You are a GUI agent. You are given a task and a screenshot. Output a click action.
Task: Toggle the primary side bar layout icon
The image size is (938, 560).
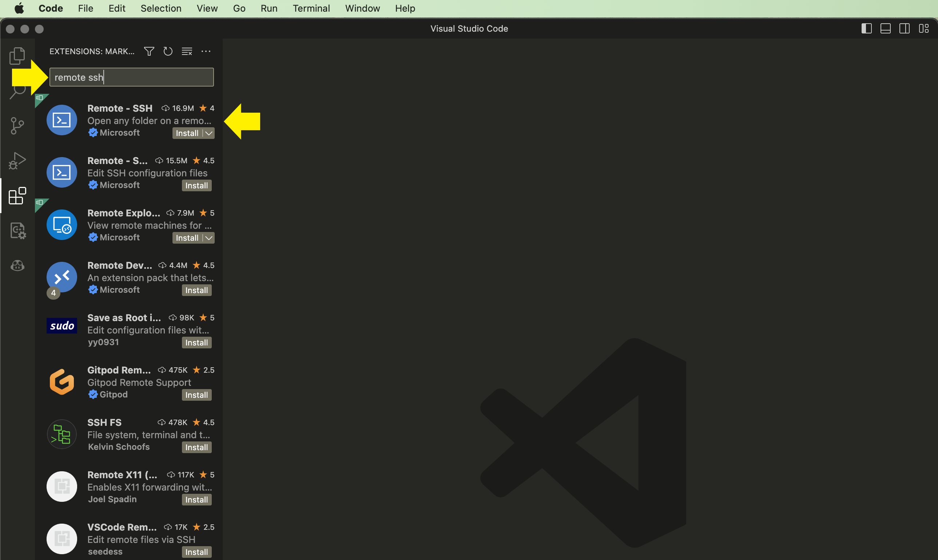pyautogui.click(x=866, y=29)
